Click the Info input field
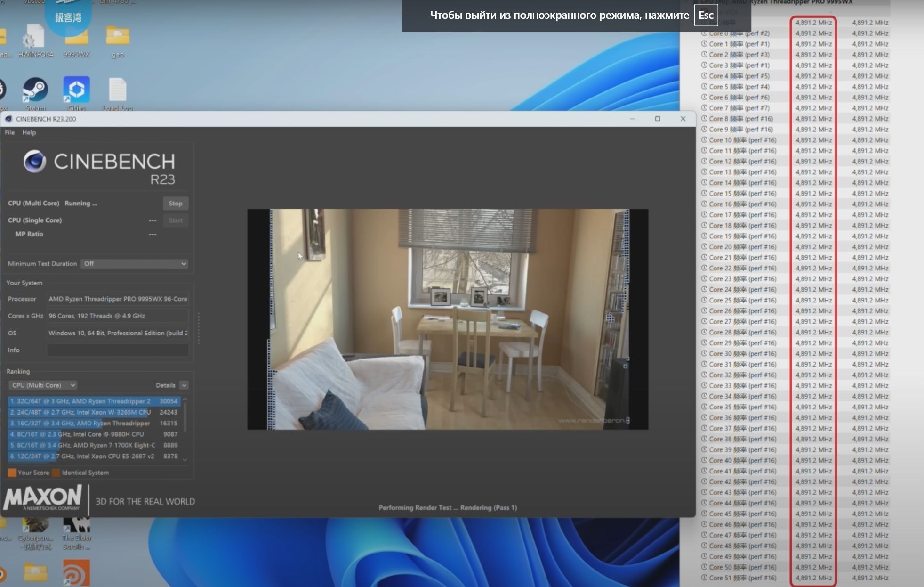Screen dimensions: 924x587 118,350
